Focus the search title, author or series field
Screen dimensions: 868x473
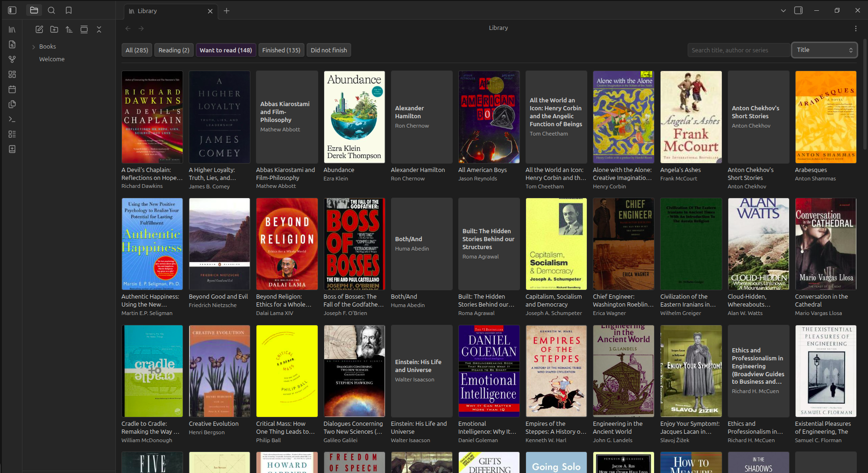tap(739, 50)
